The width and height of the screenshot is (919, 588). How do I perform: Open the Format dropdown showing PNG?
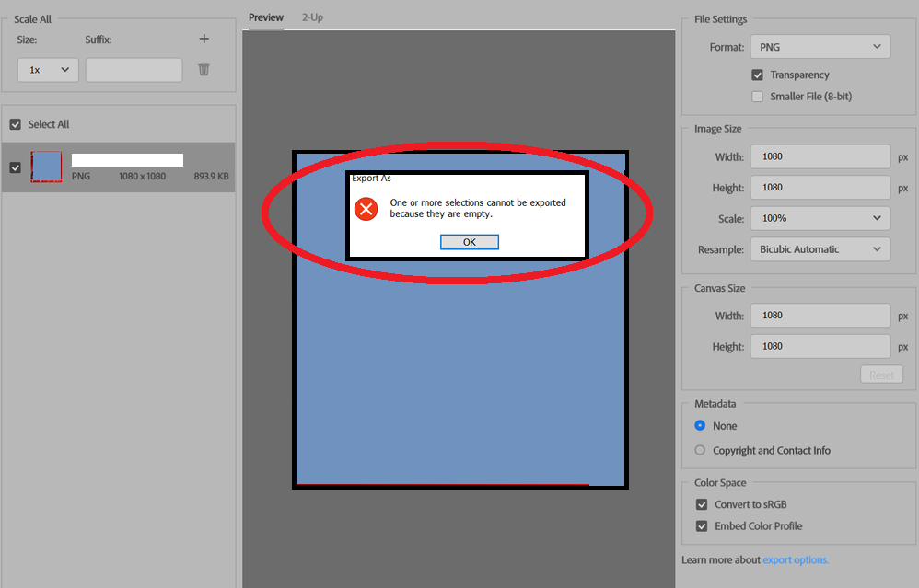point(820,46)
